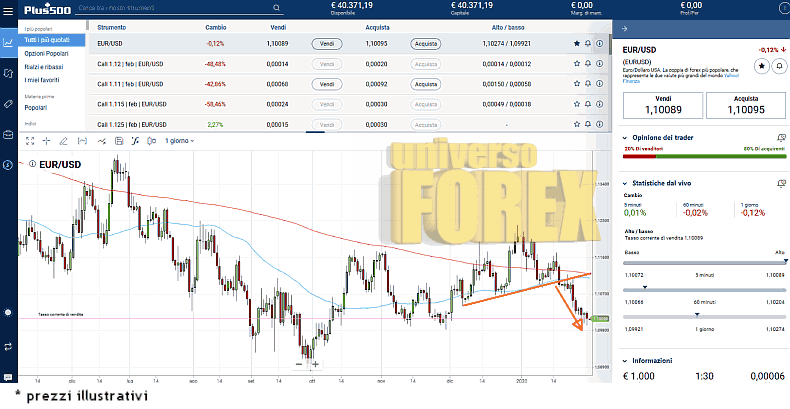Select 'I miei favoriti' category

coord(43,80)
